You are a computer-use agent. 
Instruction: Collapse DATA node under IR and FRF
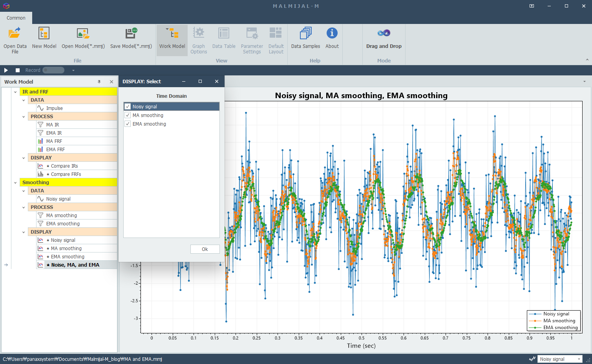24,100
